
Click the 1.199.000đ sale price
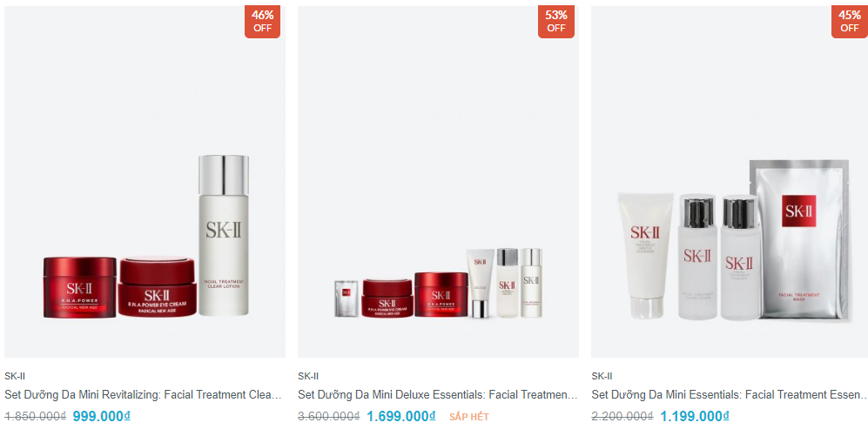point(695,416)
